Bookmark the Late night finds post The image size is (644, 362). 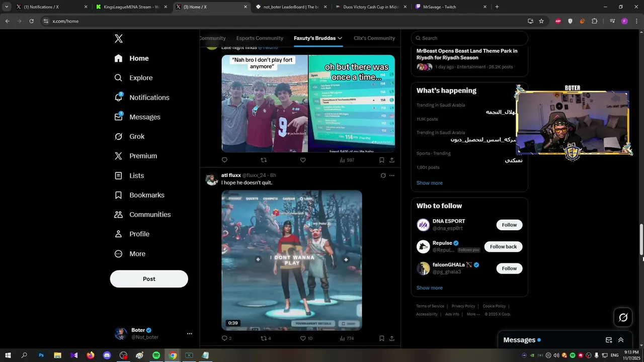pyautogui.click(x=381, y=160)
